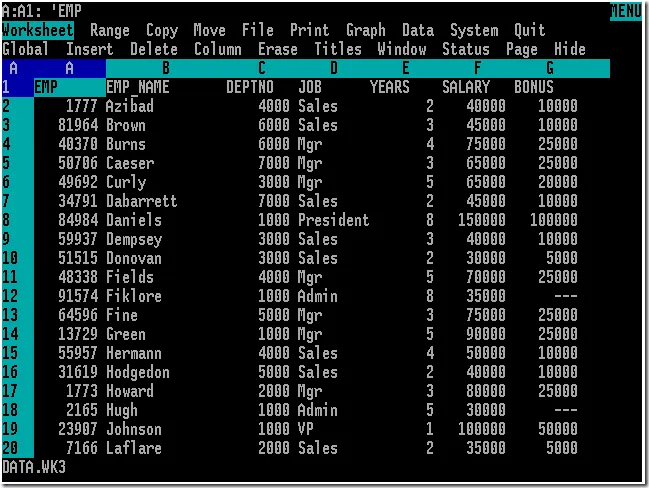Open the Worksheet menu
This screenshot has height=488, width=649.
pyautogui.click(x=38, y=31)
